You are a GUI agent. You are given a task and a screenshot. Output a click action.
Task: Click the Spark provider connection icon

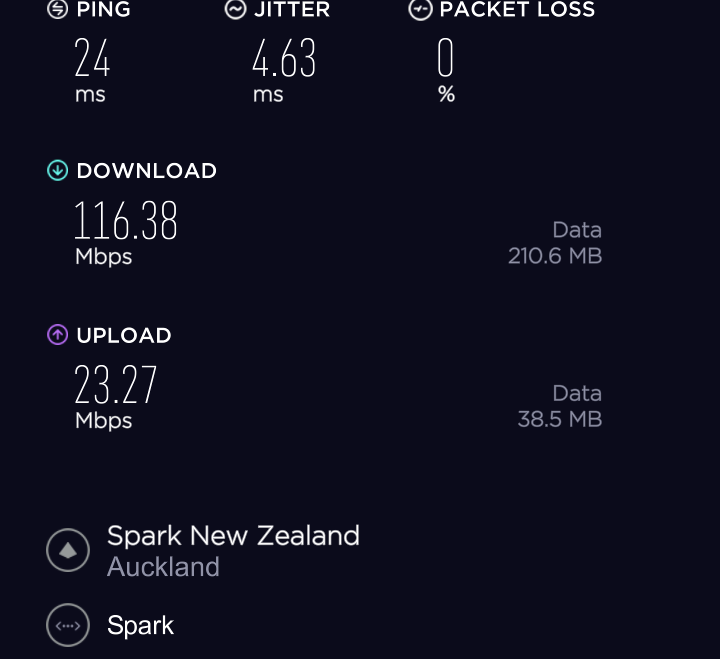click(68, 626)
